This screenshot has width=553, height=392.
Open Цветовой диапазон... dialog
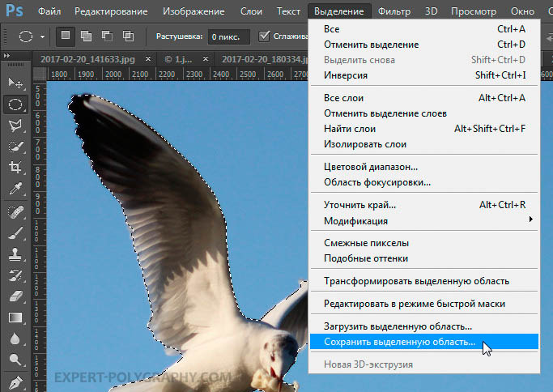424,167
